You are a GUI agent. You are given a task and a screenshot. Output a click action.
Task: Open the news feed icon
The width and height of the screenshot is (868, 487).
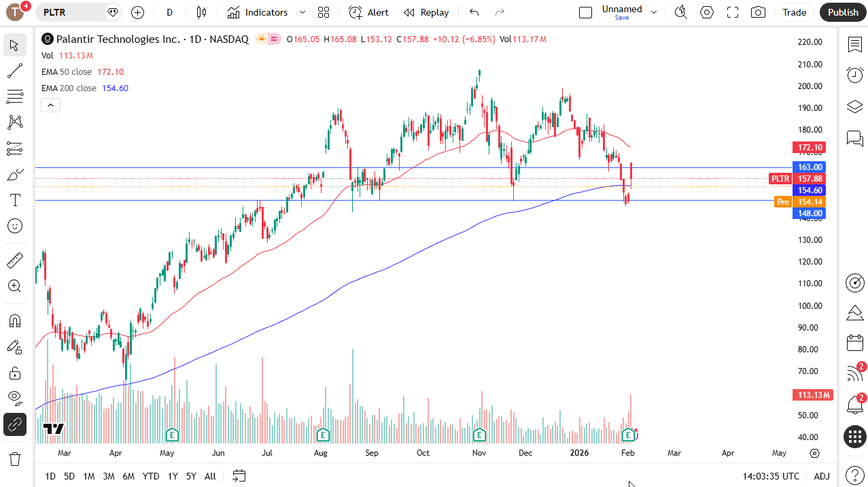click(x=855, y=373)
